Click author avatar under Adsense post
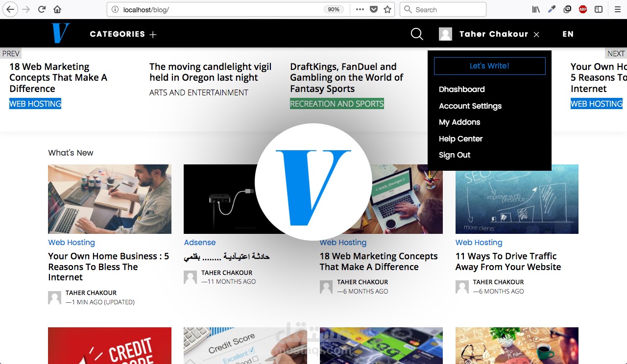Screen dimensions: 627x364 coord(190,277)
